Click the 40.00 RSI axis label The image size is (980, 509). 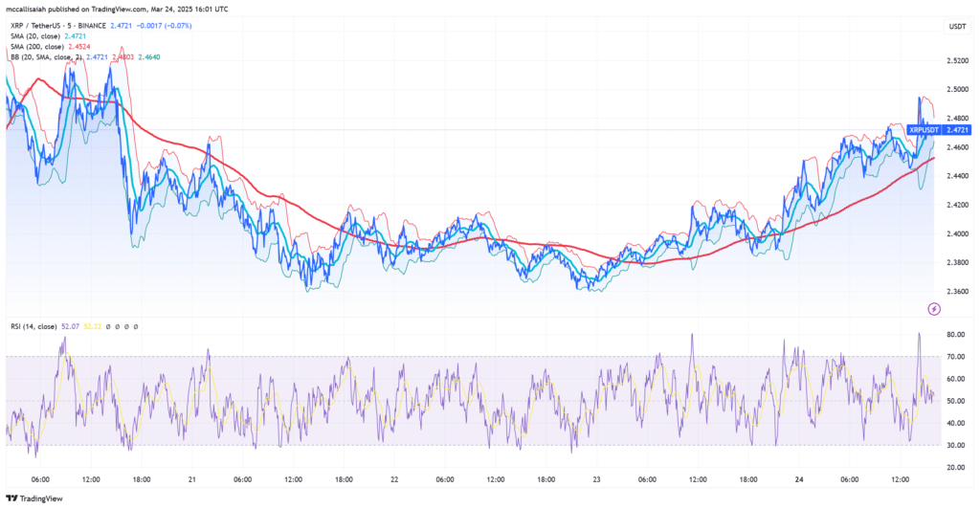pyautogui.click(x=955, y=423)
